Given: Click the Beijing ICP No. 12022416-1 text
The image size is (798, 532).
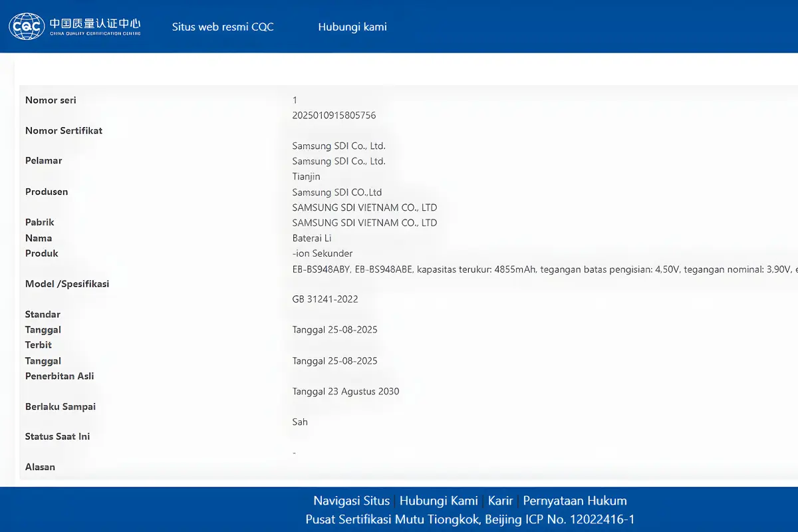Looking at the screenshot, I should 560,519.
